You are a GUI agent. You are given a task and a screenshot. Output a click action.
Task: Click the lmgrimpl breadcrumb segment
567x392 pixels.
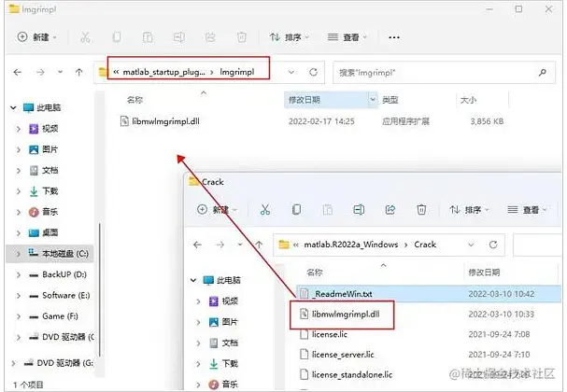pos(237,72)
